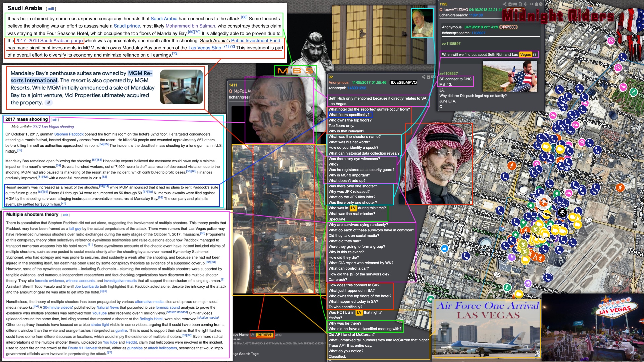Click the 'Why was JFK released?' line
Viewport: 644px width, 362px height.
coord(349,191)
